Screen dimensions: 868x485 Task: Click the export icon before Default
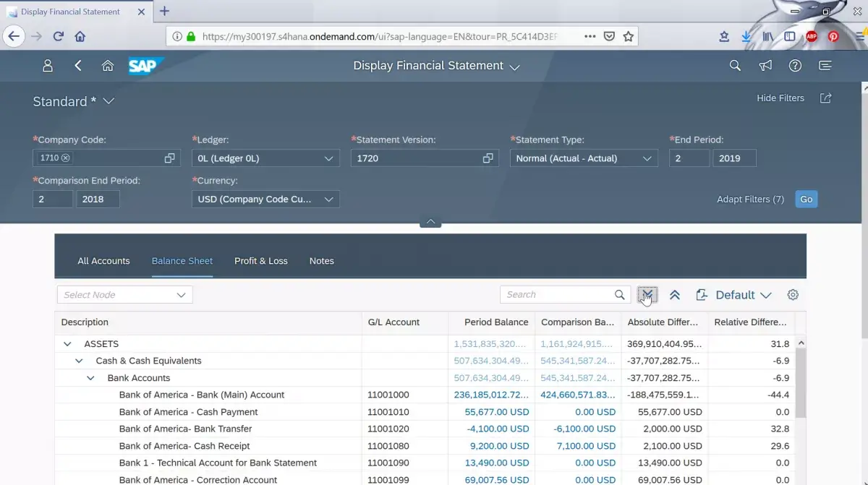701,295
